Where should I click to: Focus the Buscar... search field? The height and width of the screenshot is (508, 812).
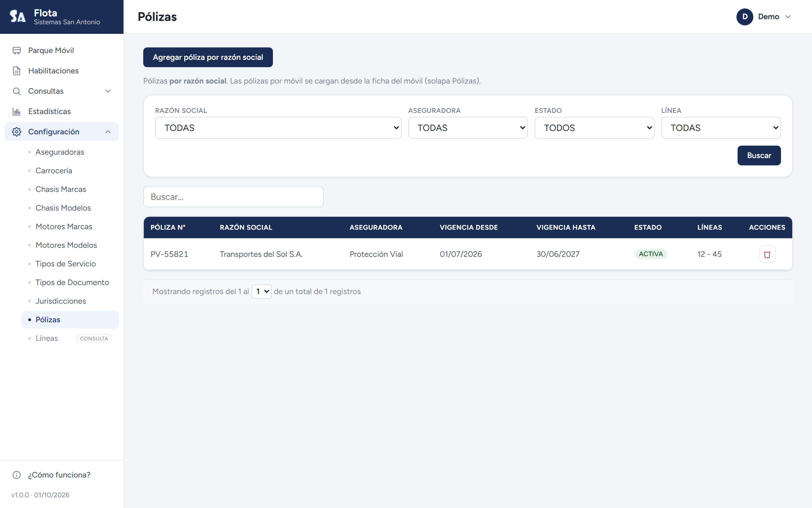233,196
